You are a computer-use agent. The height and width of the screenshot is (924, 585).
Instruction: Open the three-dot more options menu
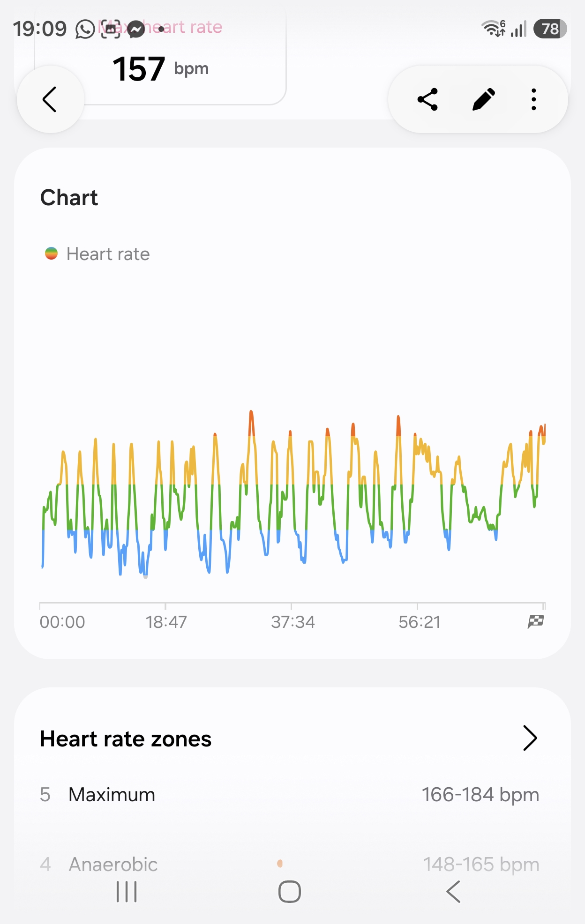[x=533, y=99]
